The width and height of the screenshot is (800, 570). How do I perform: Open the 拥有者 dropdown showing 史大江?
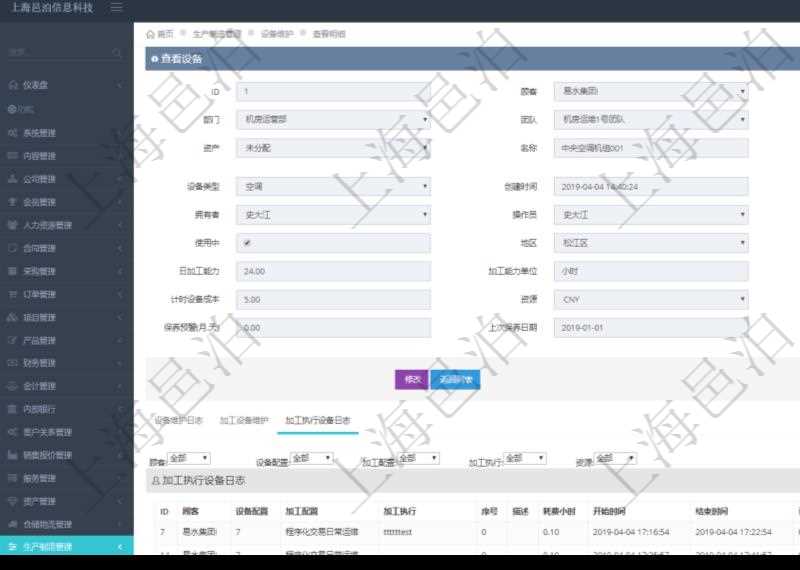pos(334,215)
